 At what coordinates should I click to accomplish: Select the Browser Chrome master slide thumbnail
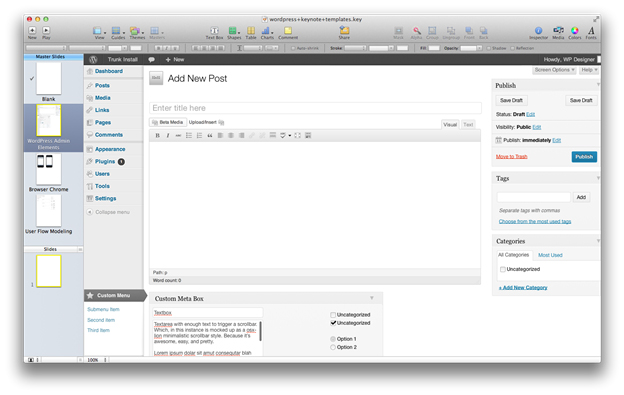(49, 169)
